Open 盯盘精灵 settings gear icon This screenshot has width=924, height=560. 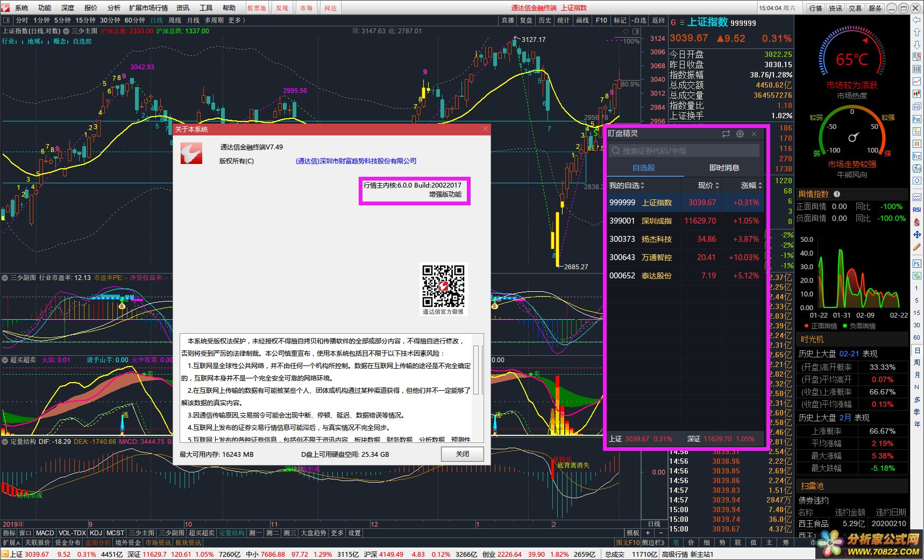[x=740, y=134]
